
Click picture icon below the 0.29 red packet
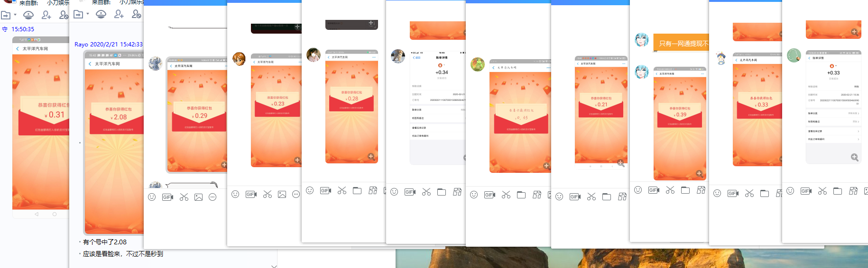(198, 197)
